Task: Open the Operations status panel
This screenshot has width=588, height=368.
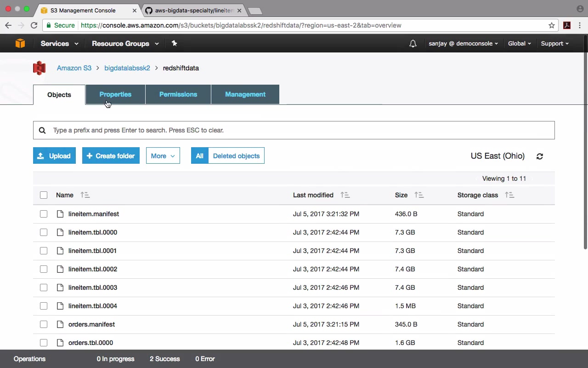Action: pyautogui.click(x=30, y=359)
